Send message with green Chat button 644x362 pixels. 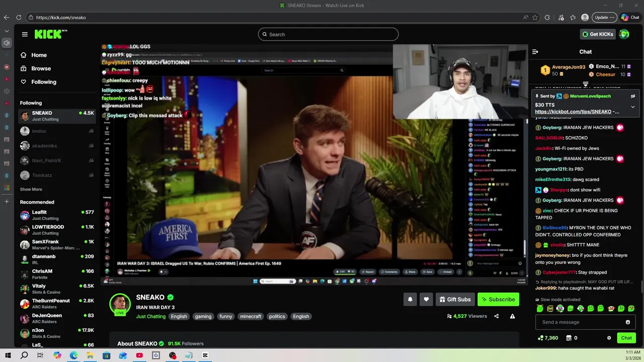coord(626,338)
